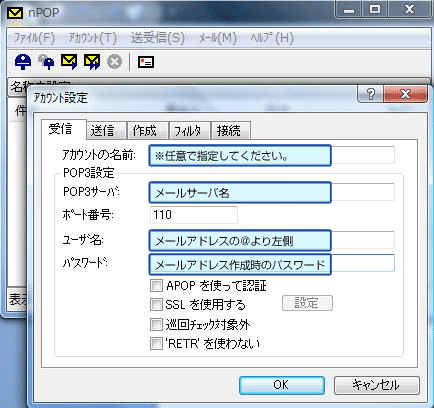This screenshot has width=434, height=408.
Task: Switch to the 作成 tab
Action: point(148,130)
